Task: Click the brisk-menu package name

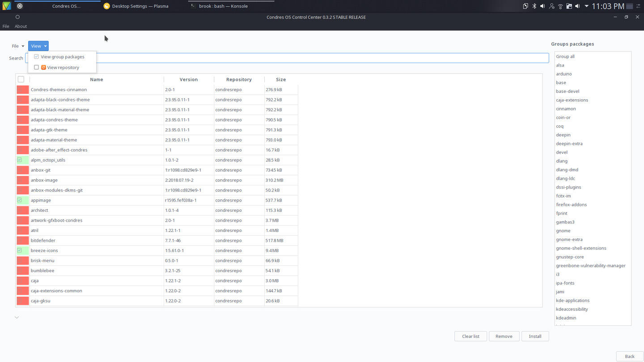Action: (42, 261)
